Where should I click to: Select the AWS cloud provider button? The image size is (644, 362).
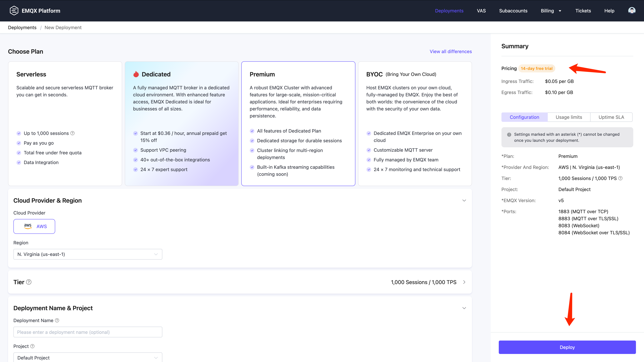(x=34, y=226)
